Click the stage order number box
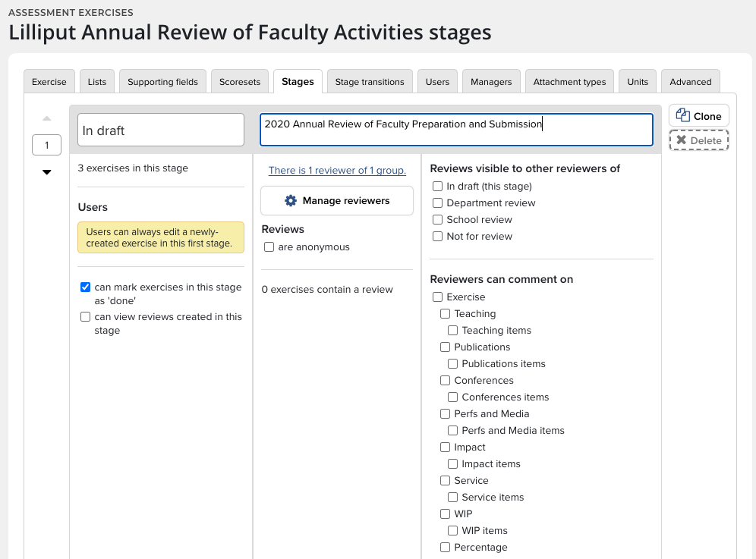756x559 pixels. [x=47, y=145]
